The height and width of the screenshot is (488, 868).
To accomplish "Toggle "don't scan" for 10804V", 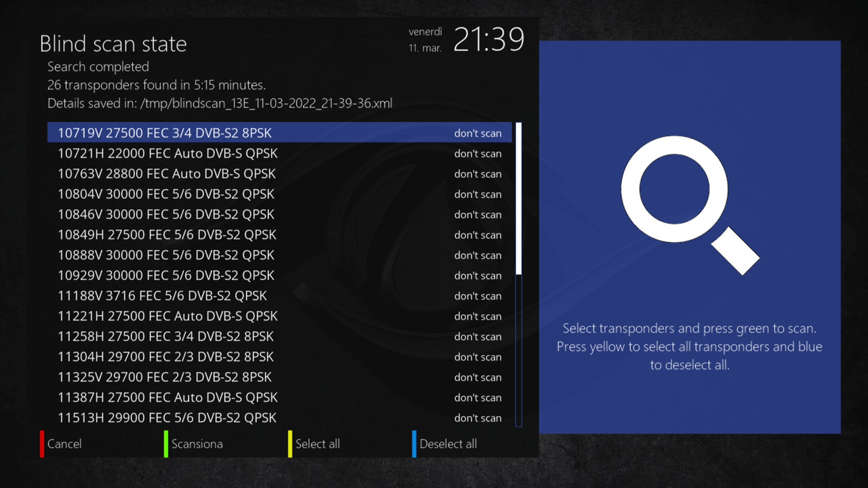I will click(478, 195).
